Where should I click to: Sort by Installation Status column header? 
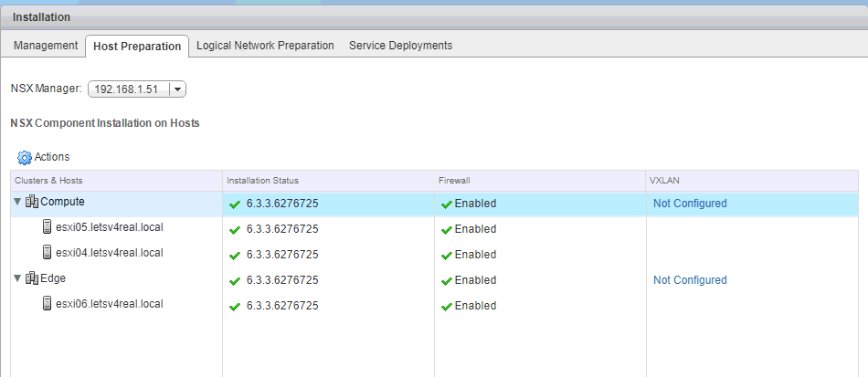pos(263,181)
